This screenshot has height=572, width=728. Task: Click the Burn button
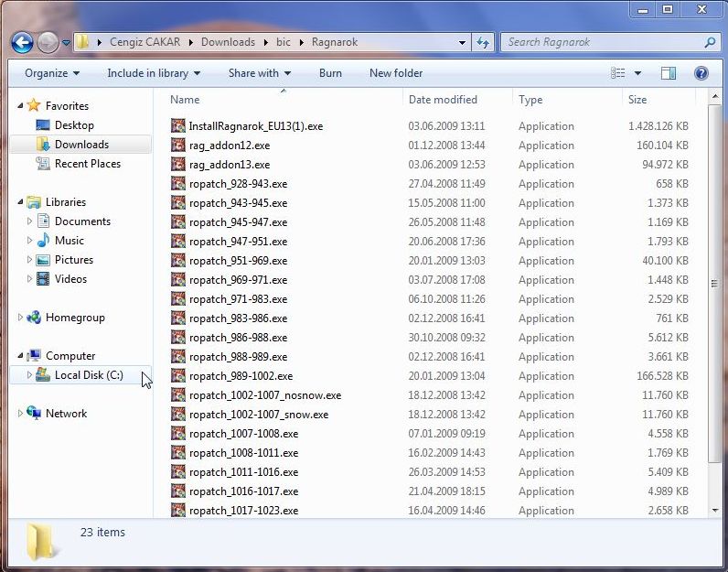[330, 73]
